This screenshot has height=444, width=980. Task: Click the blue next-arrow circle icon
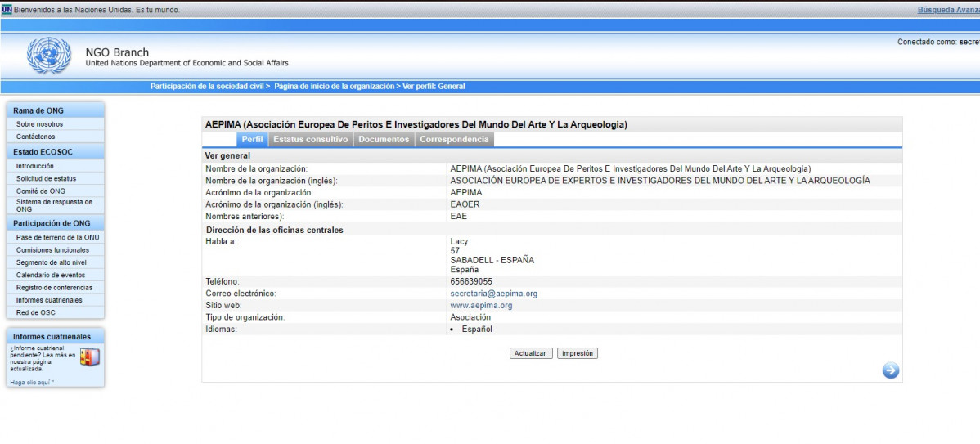click(x=891, y=371)
